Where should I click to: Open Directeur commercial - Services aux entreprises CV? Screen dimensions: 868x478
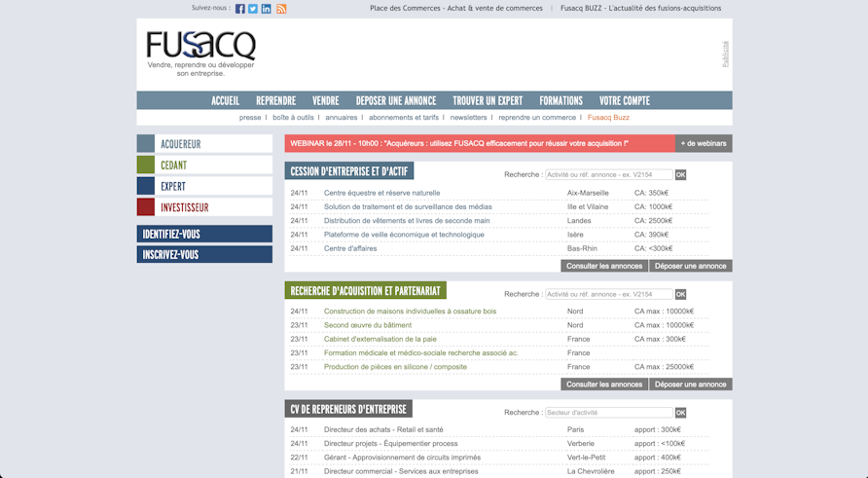(401, 471)
